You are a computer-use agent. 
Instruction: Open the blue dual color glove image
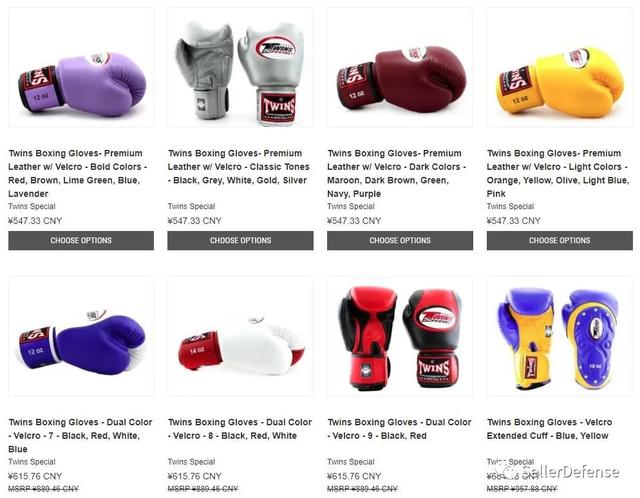click(x=81, y=336)
